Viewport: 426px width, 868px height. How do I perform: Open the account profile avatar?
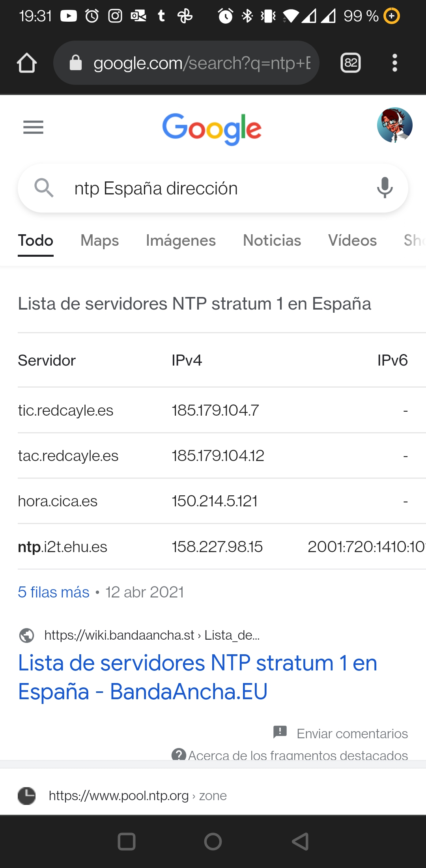click(394, 125)
